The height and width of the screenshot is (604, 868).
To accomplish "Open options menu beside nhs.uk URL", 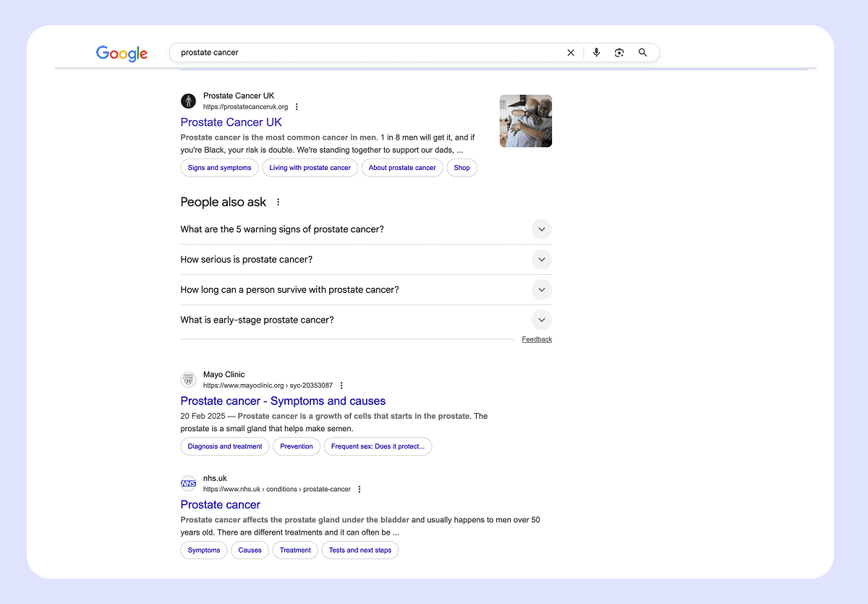I will point(359,489).
